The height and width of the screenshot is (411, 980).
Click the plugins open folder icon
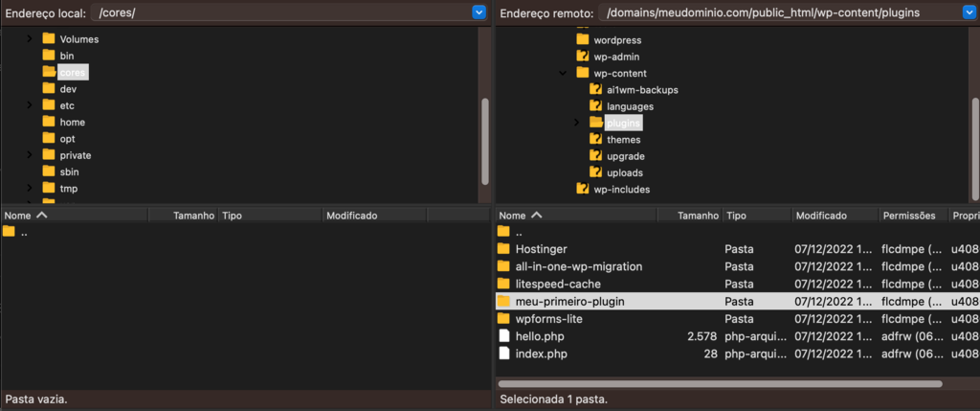(595, 123)
